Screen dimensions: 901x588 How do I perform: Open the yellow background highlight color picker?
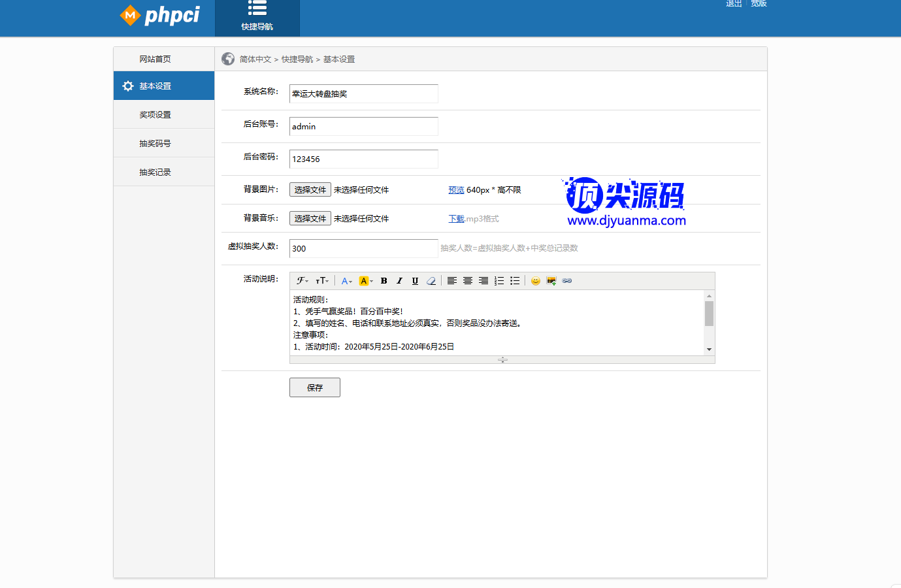click(366, 281)
